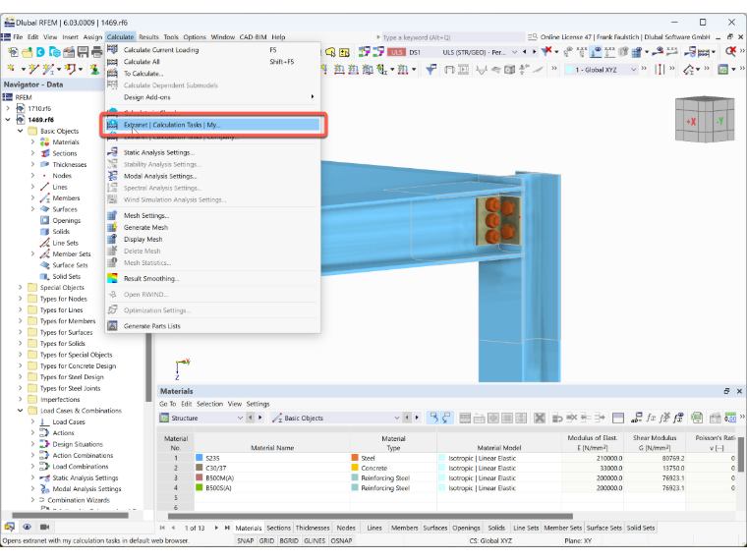747x560 pixels.
Task: Click the ULS red label badge
Action: (x=396, y=52)
